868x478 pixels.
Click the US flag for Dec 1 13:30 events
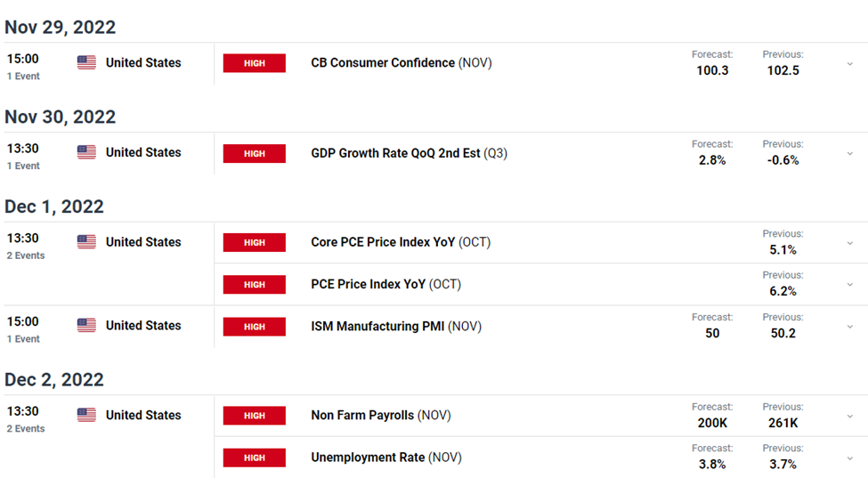86,242
